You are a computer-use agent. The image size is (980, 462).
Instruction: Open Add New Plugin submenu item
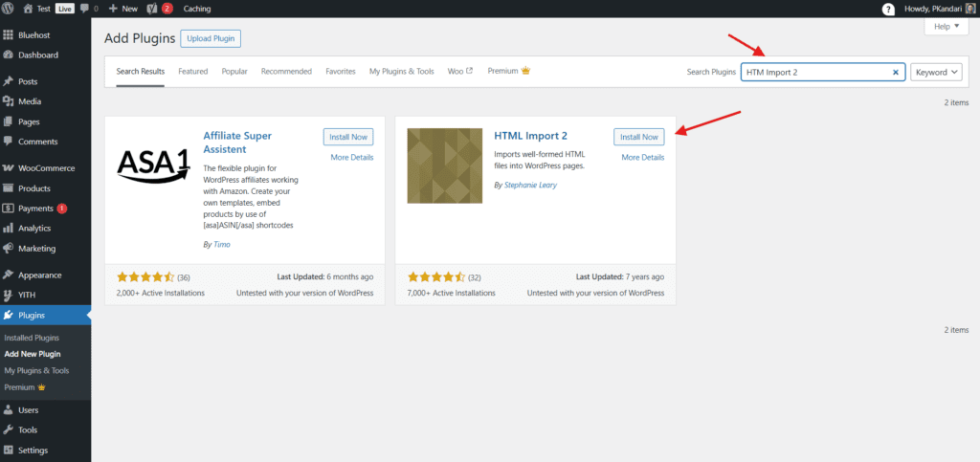33,354
